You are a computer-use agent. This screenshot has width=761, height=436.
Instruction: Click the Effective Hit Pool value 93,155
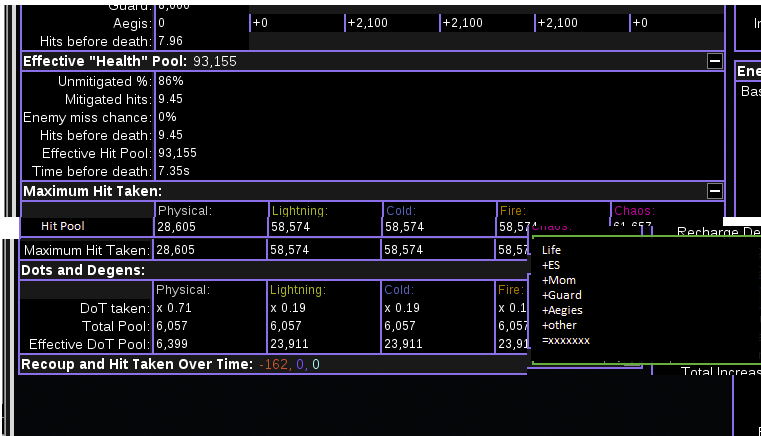177,153
